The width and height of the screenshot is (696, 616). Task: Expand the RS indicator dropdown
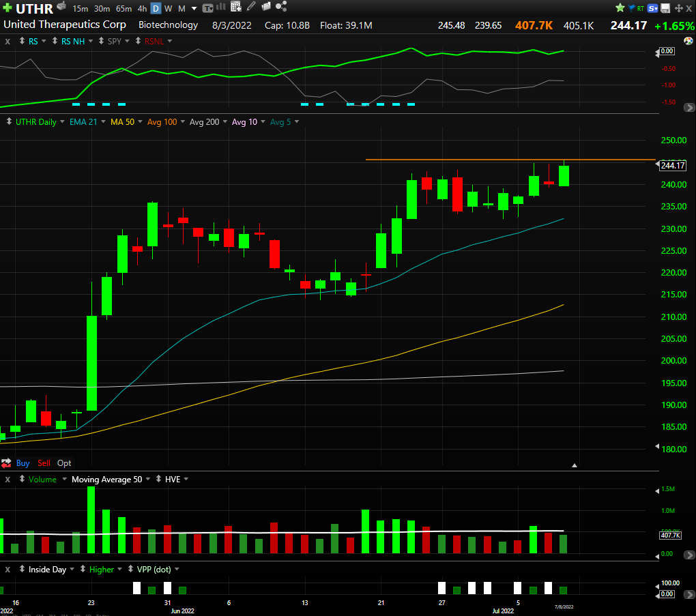pos(44,42)
